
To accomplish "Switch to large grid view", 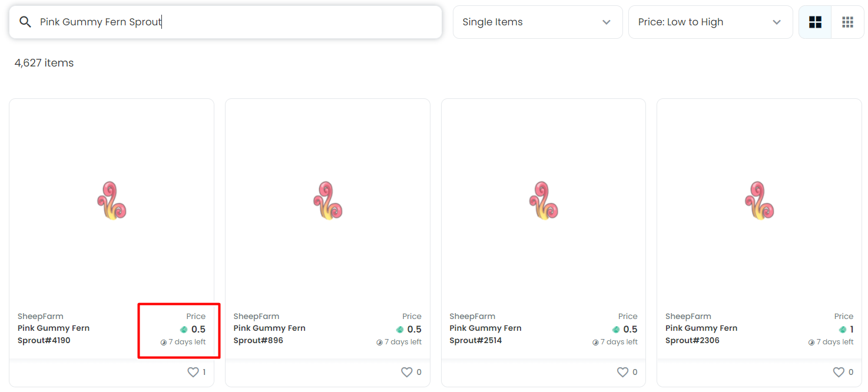I will point(815,22).
